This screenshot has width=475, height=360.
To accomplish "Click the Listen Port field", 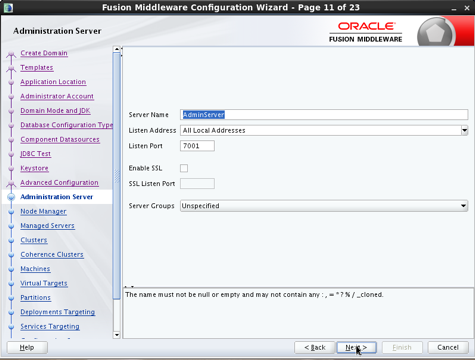I will tap(197, 146).
